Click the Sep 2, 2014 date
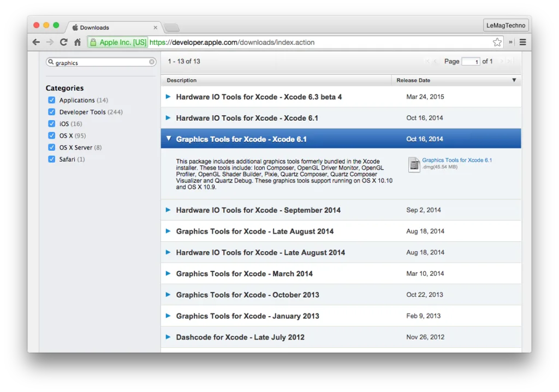 coord(424,210)
